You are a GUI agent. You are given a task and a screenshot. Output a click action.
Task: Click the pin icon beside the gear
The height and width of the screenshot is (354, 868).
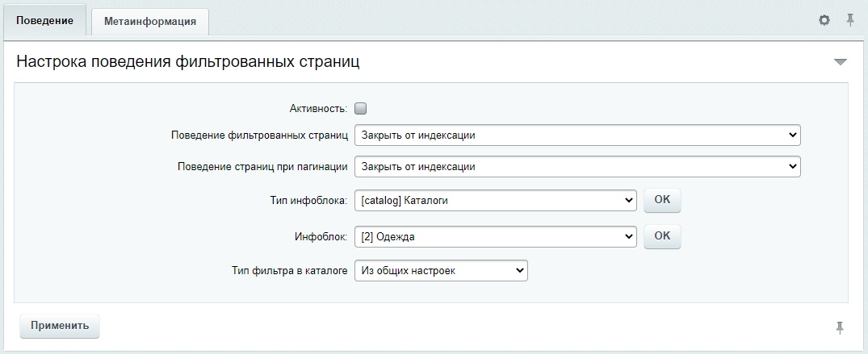point(850,20)
